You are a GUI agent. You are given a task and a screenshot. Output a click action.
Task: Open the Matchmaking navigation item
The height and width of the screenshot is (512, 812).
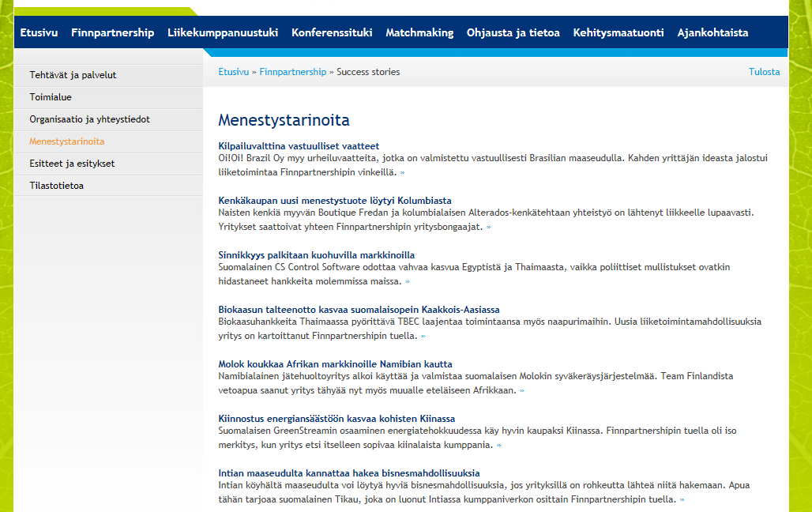click(x=419, y=32)
